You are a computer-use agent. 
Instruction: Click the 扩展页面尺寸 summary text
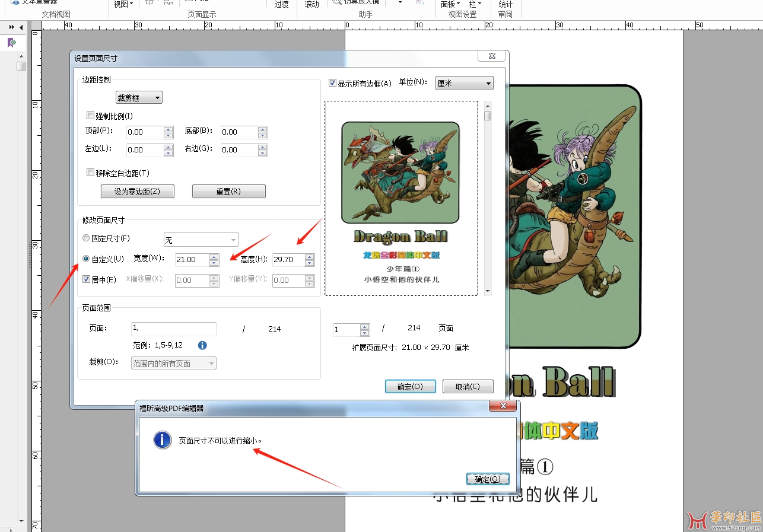411,348
